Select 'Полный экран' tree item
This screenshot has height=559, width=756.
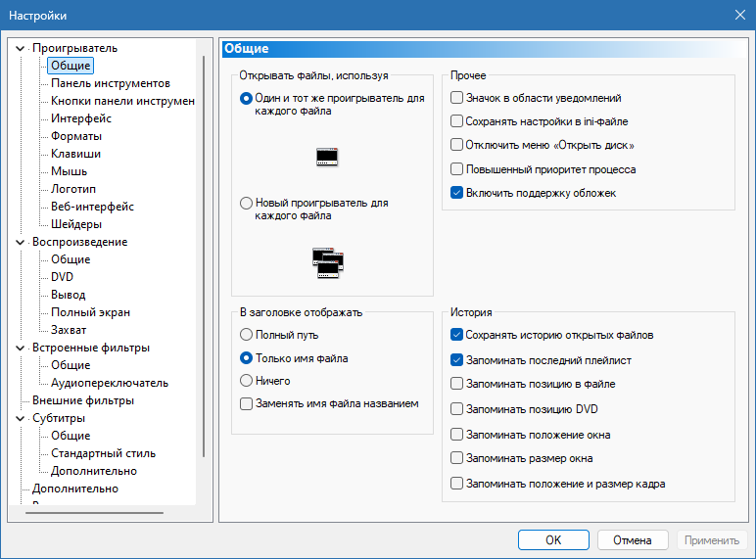pyautogui.click(x=91, y=312)
